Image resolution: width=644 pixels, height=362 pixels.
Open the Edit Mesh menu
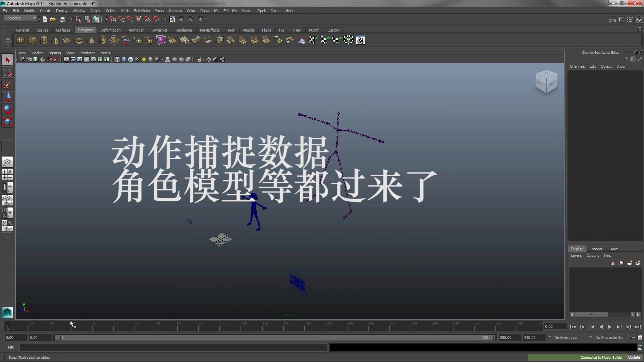coord(143,11)
